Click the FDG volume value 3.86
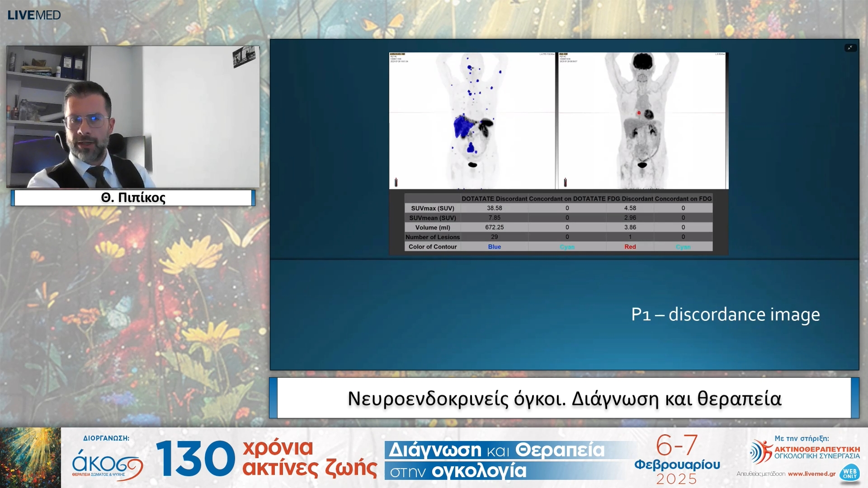Viewport: 868px width, 488px height. [x=630, y=227]
